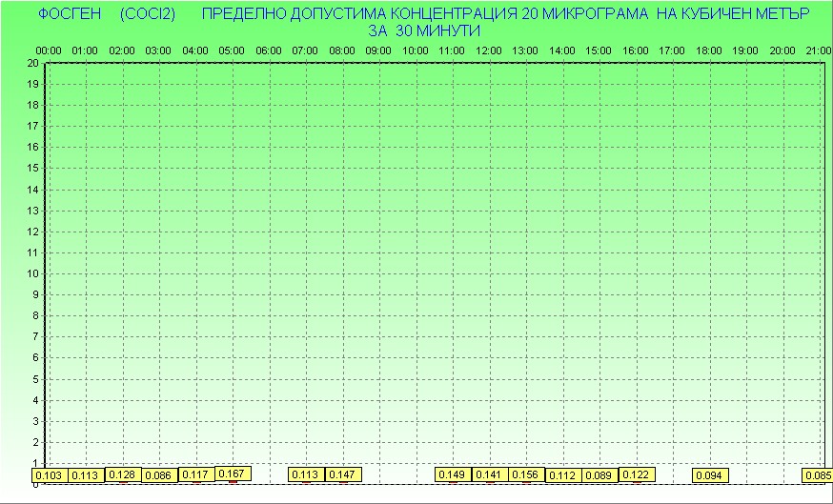The width and height of the screenshot is (833, 504).
Task: Click the 0.149 data label
Action: (x=452, y=474)
